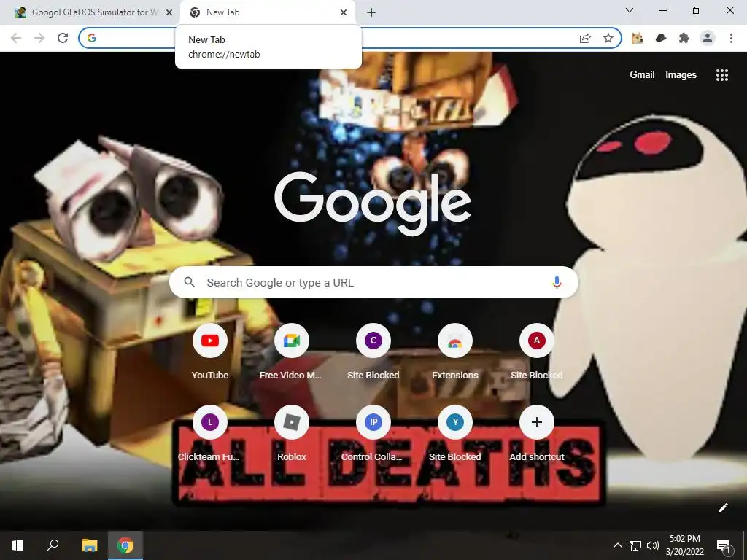This screenshot has height=560, width=747.
Task: Open Windows taskbar search
Action: (x=53, y=545)
